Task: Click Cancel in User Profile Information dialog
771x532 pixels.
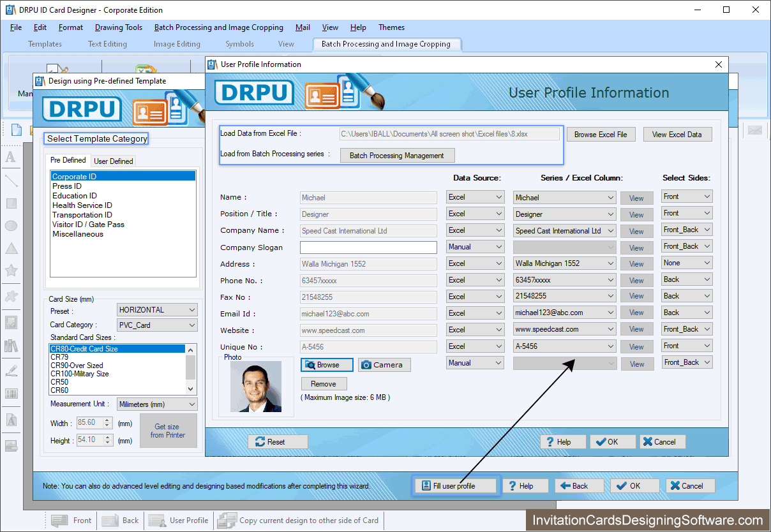Action: pyautogui.click(x=663, y=441)
